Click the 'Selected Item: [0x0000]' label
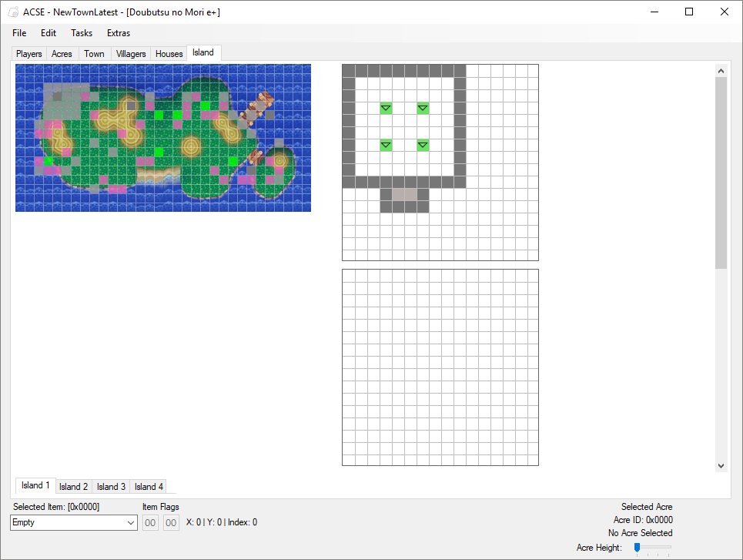743x560 pixels. pos(56,507)
